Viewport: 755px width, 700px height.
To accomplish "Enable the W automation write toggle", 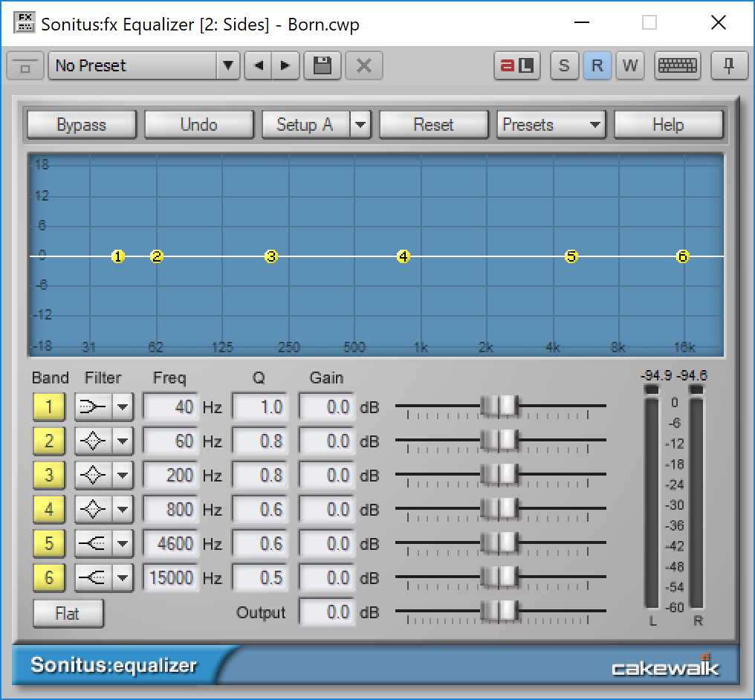I will (x=630, y=65).
